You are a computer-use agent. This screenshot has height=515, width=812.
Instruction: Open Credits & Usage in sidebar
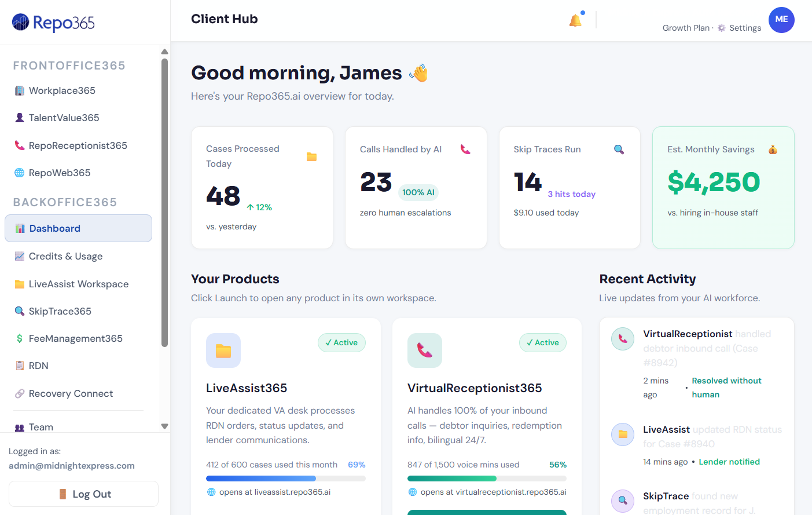[x=65, y=256]
